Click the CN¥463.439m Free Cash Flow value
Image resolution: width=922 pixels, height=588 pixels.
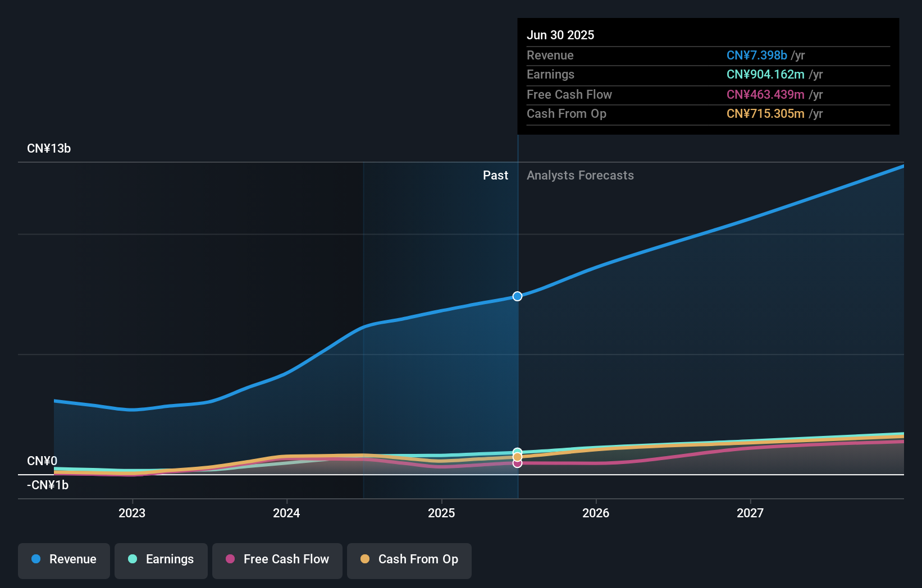click(x=765, y=94)
